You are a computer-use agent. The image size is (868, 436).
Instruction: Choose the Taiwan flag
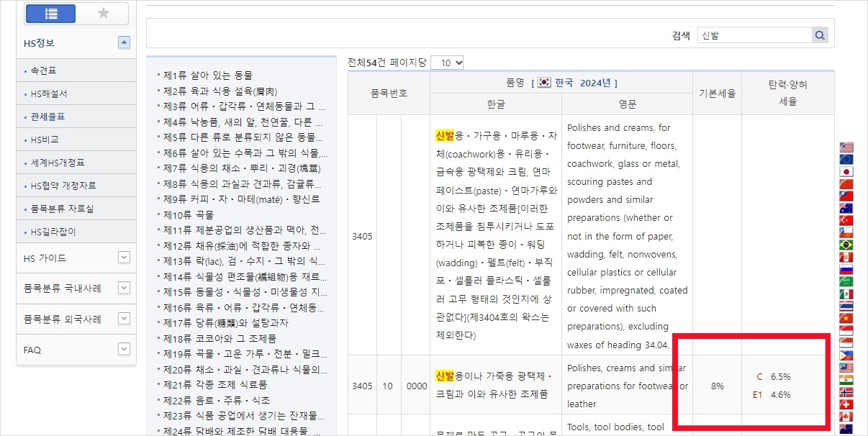pos(846,196)
